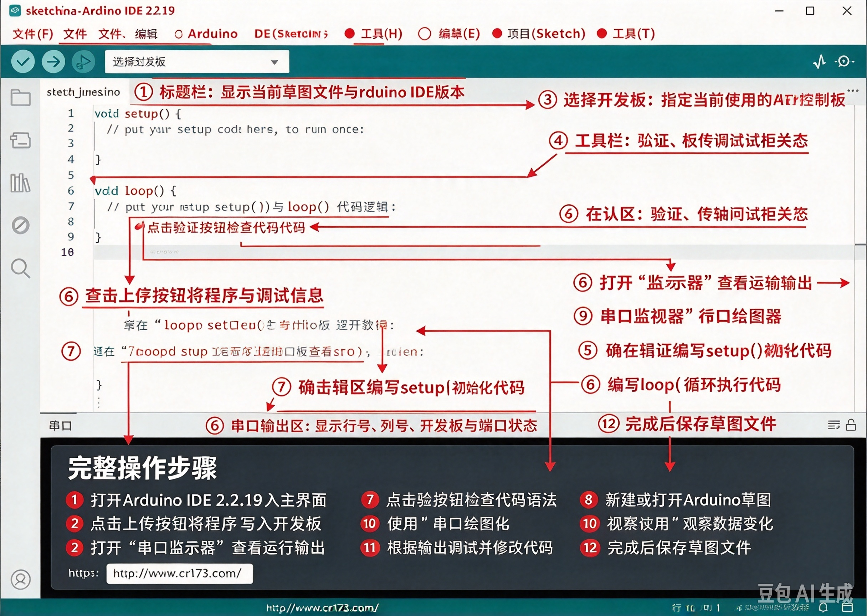Open the 文件 menu next to 文件(F)
This screenshot has width=867, height=616.
[x=75, y=34]
